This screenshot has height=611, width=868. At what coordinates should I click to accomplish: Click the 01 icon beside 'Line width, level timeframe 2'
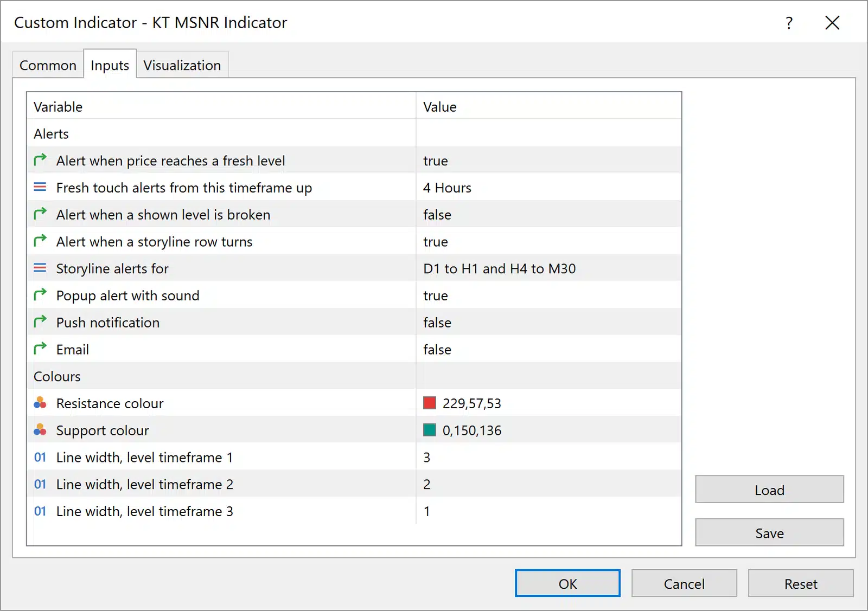(40, 484)
